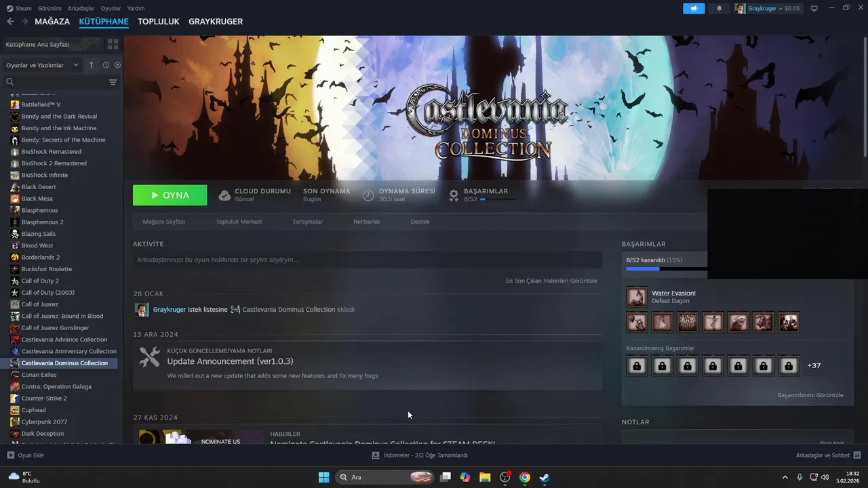868x488 pixels.
Task: Click the +37 remaining achievements
Action: (x=814, y=366)
